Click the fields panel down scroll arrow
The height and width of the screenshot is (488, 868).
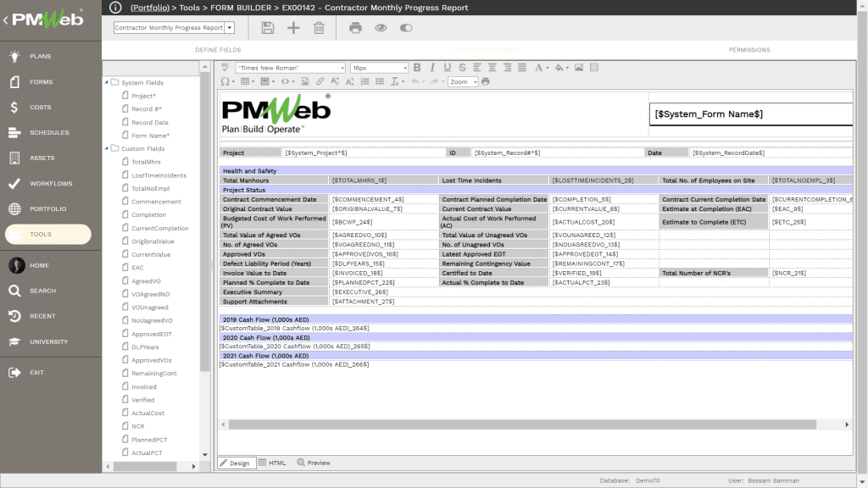click(205, 455)
